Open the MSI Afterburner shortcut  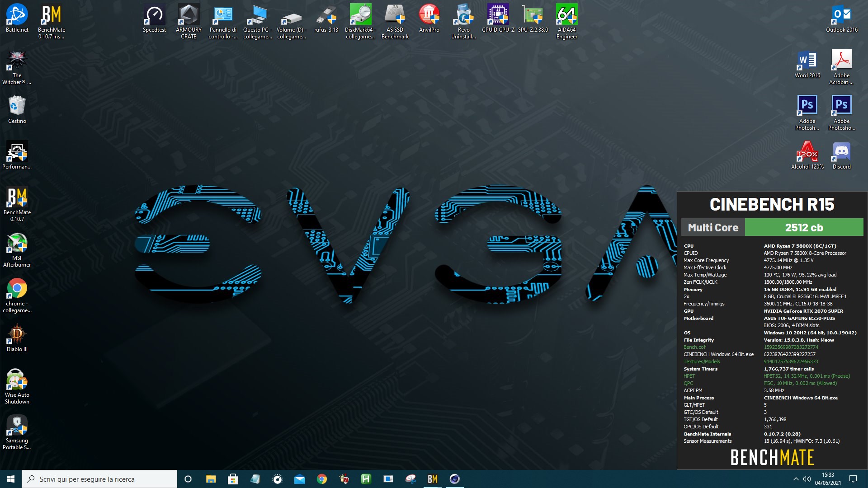click(17, 249)
